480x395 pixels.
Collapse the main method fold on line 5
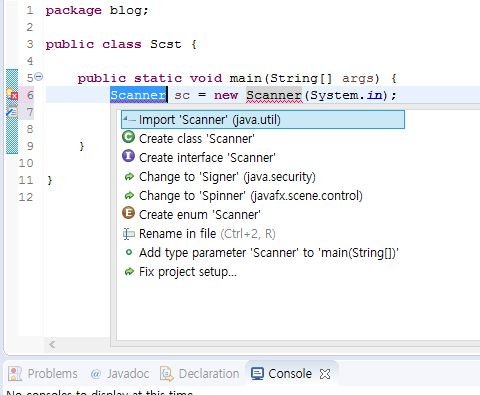pyautogui.click(x=39, y=76)
